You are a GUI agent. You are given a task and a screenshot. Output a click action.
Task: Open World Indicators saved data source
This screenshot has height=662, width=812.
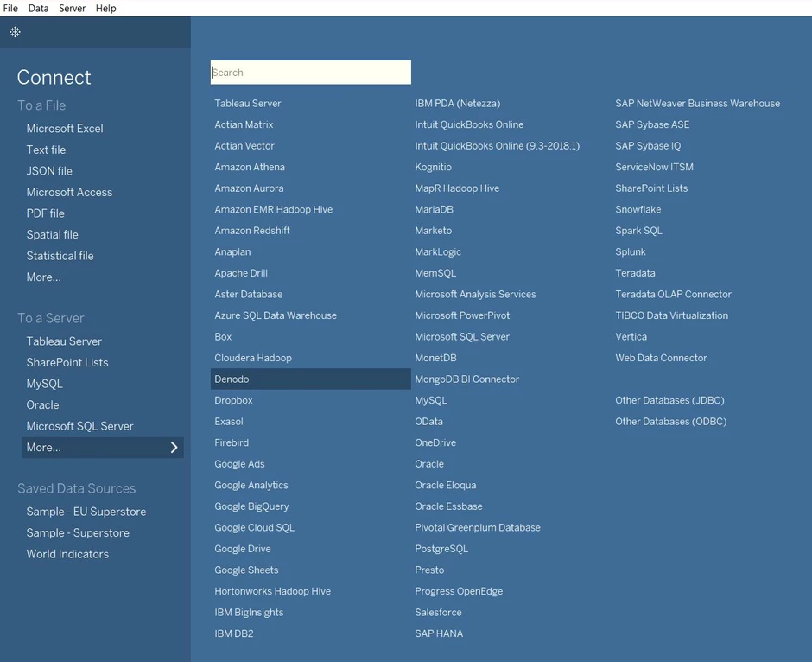point(67,554)
